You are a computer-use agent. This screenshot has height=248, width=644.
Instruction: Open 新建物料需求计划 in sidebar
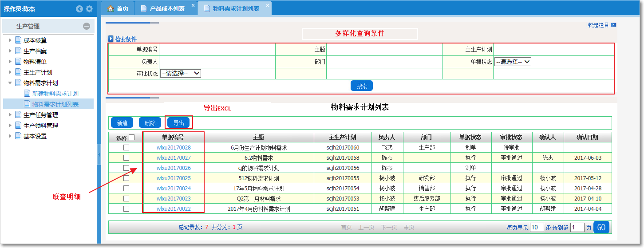[55, 94]
